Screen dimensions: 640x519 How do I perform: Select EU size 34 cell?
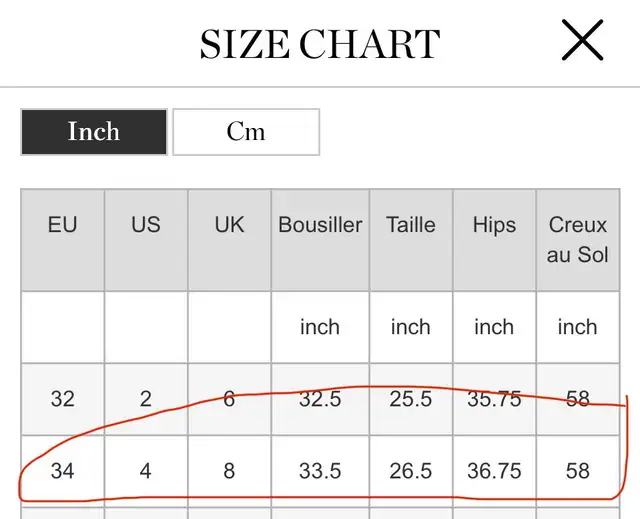click(x=62, y=471)
